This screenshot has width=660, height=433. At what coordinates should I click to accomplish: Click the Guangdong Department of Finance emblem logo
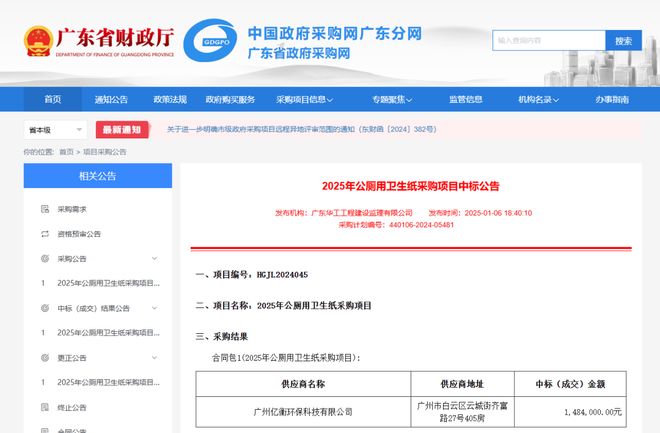(x=38, y=41)
